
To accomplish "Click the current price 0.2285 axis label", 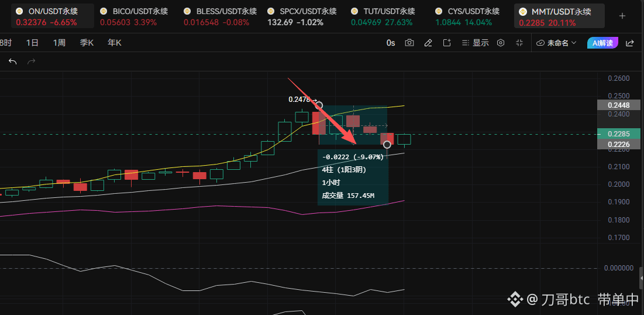I will click(x=618, y=133).
